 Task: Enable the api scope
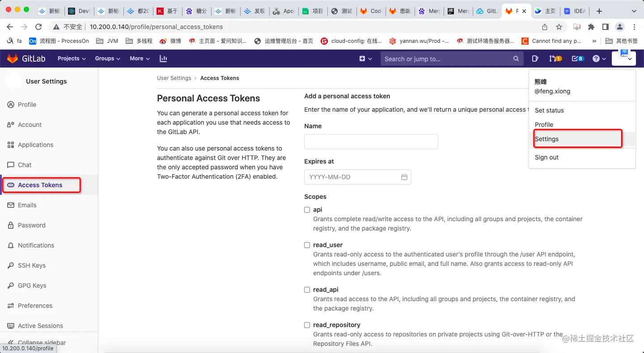pos(307,210)
